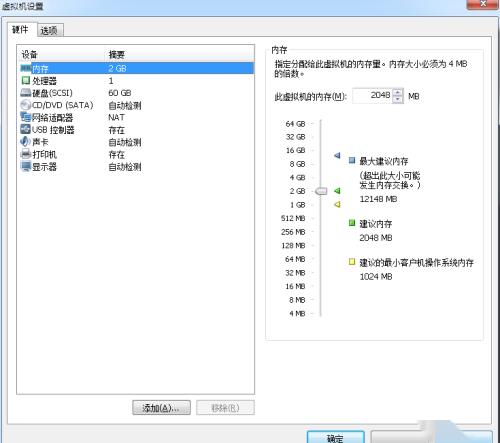
Task: Click the 1 GB slider scale label
Action: 297,205
